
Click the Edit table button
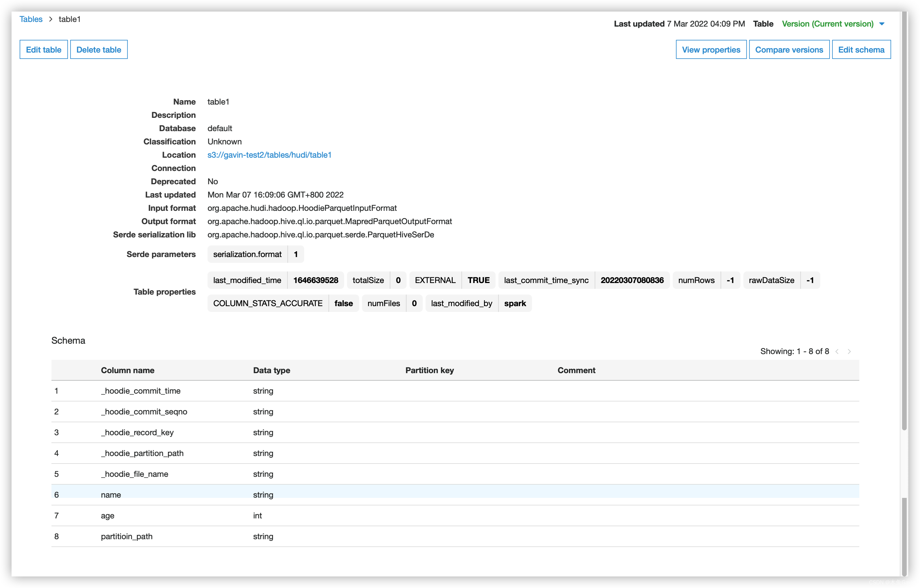point(44,50)
